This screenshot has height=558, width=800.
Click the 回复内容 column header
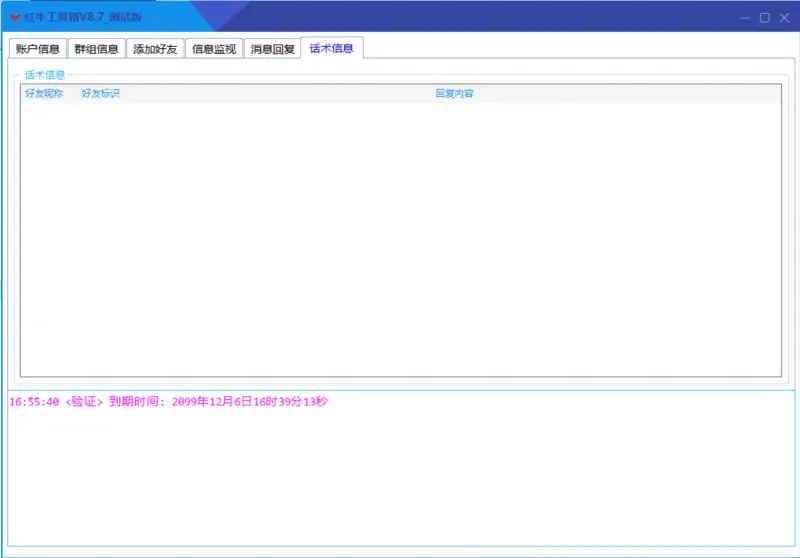455,94
